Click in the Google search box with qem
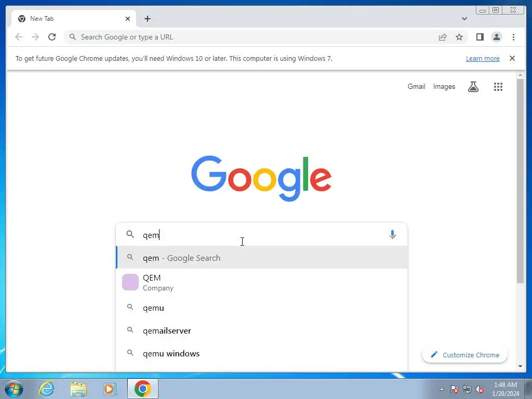The width and height of the screenshot is (532, 399). pyautogui.click(x=261, y=235)
